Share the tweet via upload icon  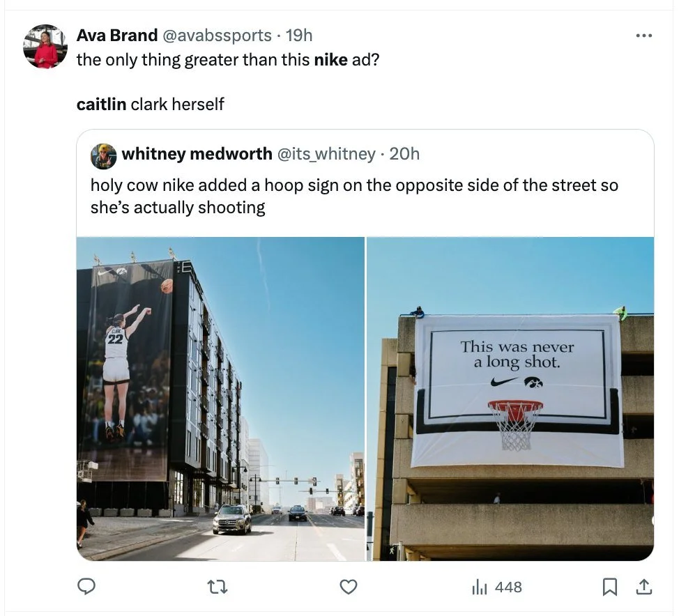coord(644,587)
